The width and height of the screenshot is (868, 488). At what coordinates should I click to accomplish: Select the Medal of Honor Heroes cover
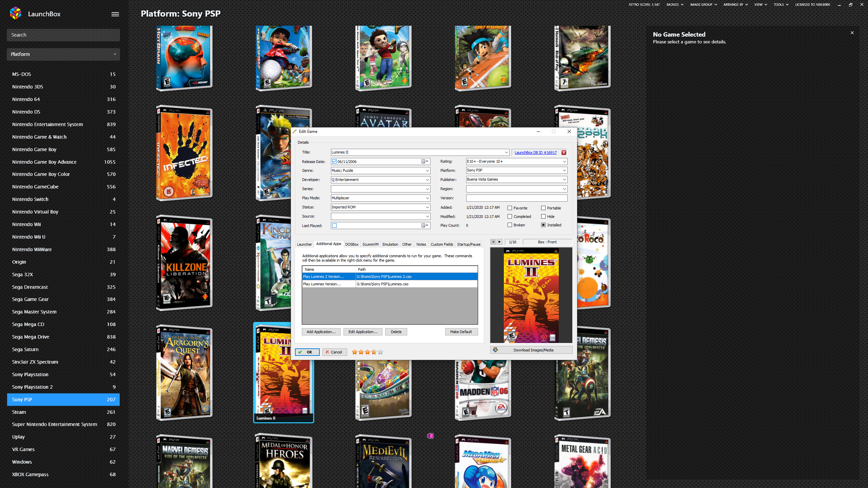(284, 461)
